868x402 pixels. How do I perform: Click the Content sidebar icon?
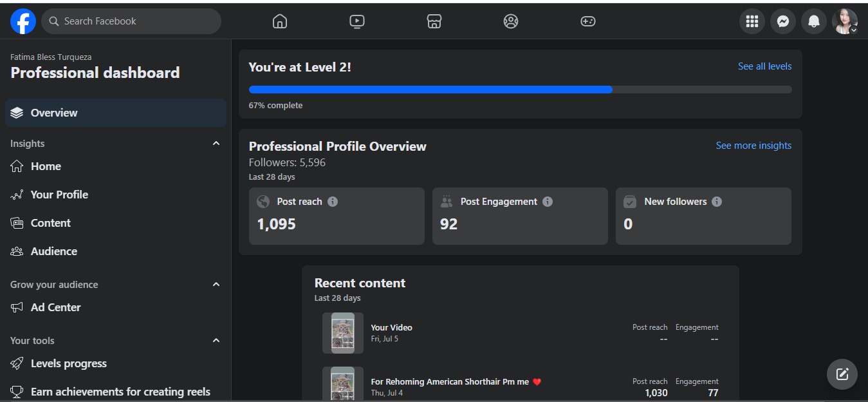(x=17, y=223)
